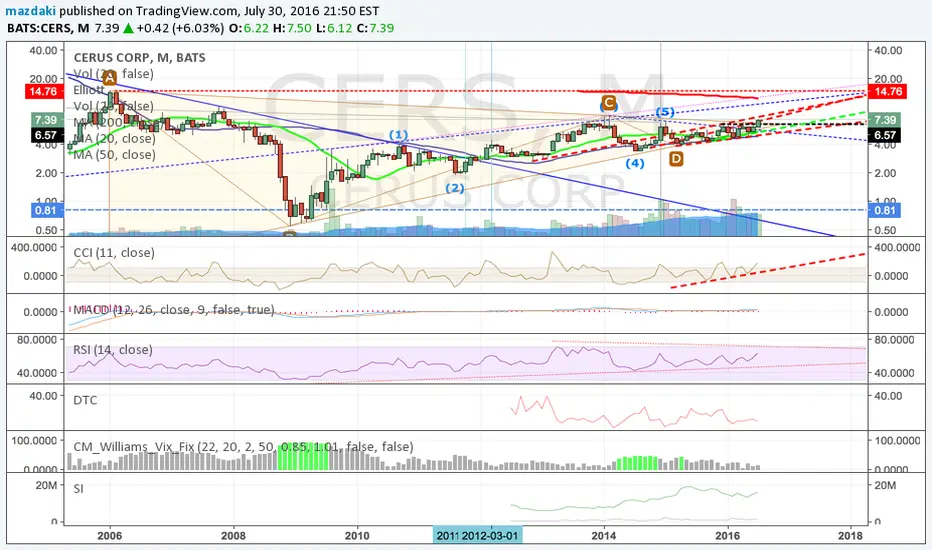Click the green up-arrow change indicator
This screenshot has height=550, width=932.
pos(128,28)
